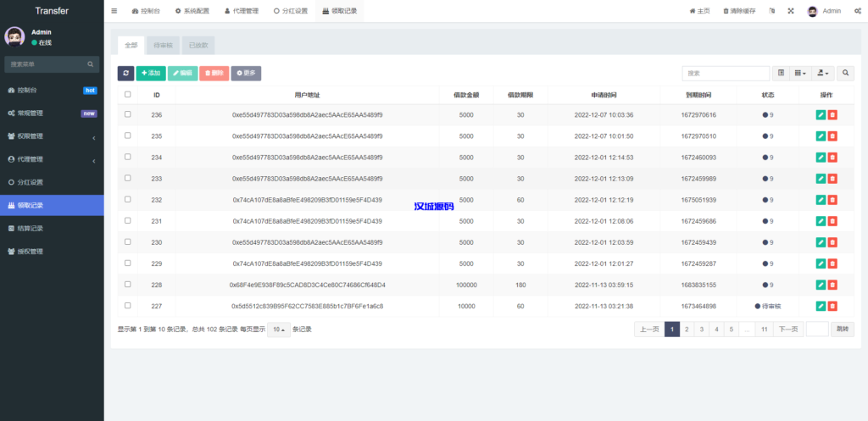Screen dimensions: 868x421
Task: Select the checkbox for row ID 228
Action: [x=128, y=285]
